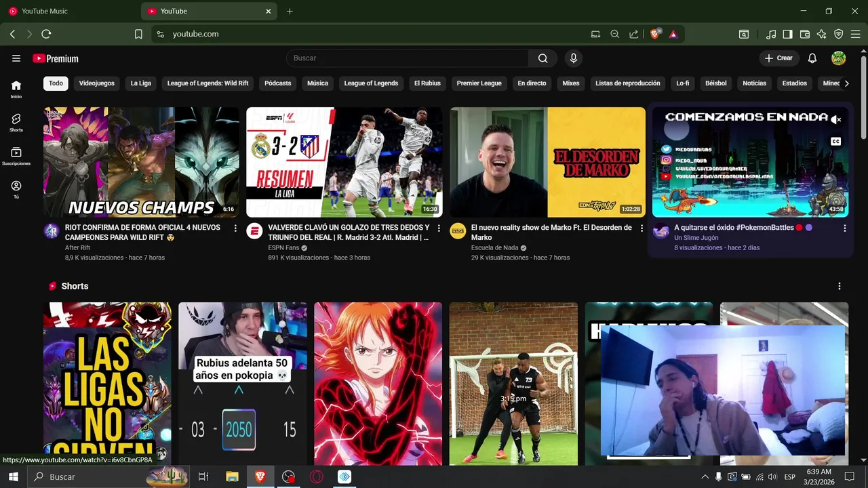Click the Brave VPN shield icon
This screenshot has height=488, width=868.
[x=839, y=34]
